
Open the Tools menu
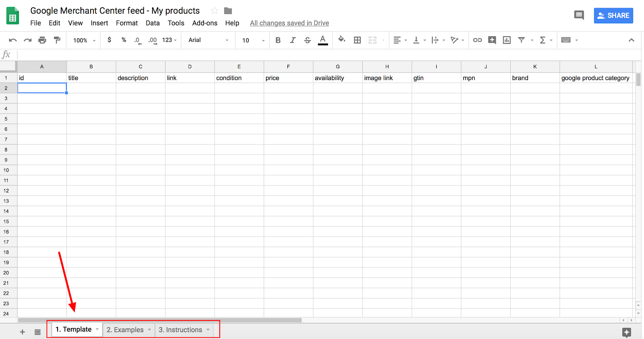coord(176,23)
